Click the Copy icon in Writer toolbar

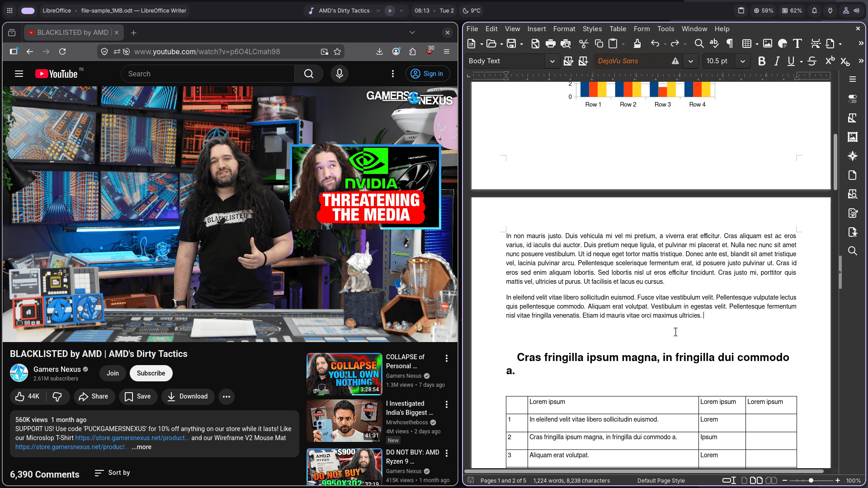pos(599,43)
